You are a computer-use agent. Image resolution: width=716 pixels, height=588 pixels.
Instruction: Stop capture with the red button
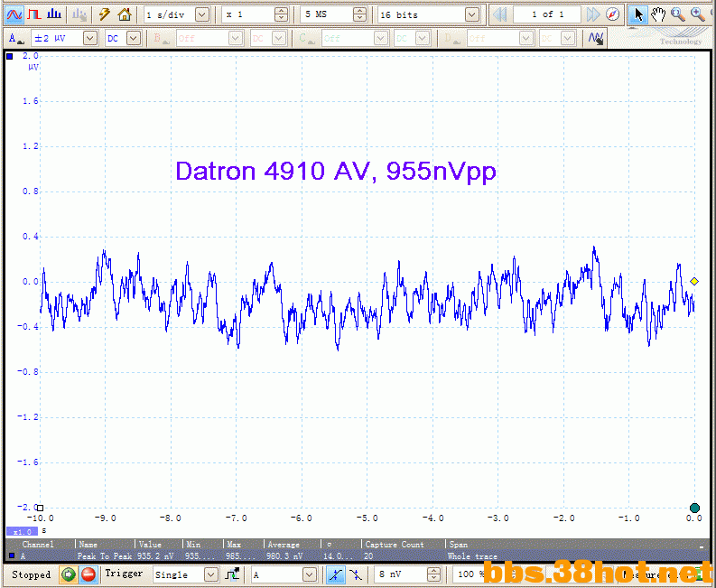(x=88, y=574)
